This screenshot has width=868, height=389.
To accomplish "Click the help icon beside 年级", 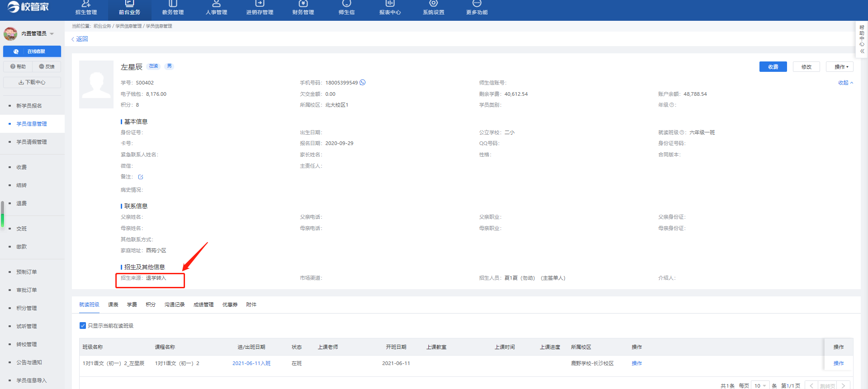I will (672, 105).
